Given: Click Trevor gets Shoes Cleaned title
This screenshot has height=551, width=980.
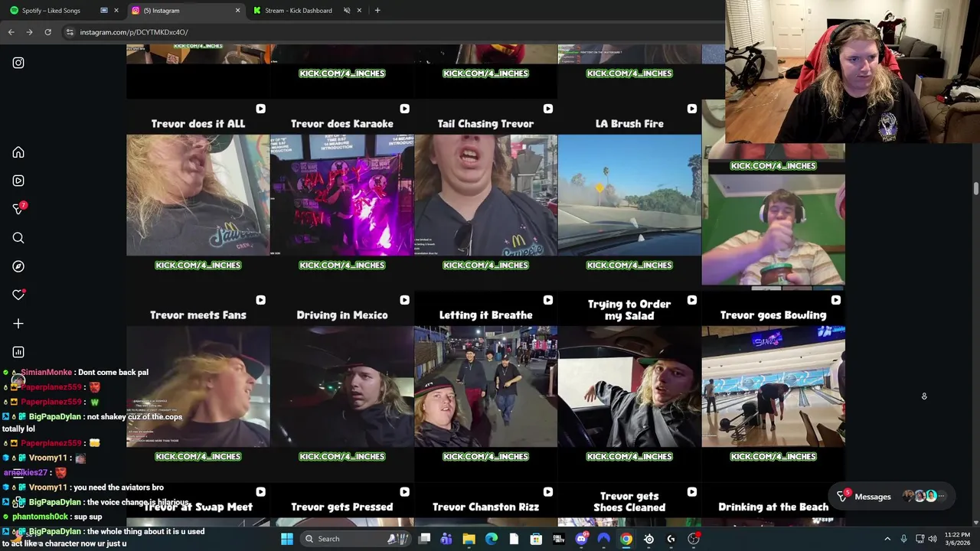Looking at the screenshot, I should 629,501.
